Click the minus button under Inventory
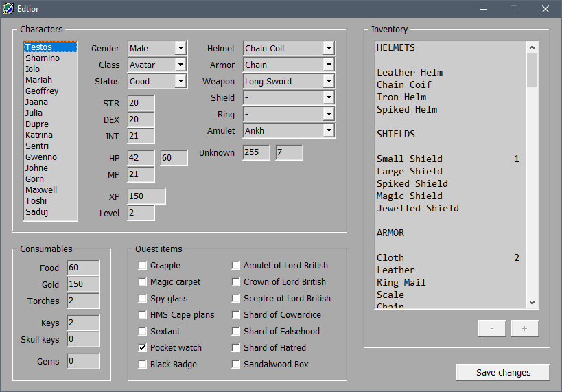The width and height of the screenshot is (562, 392). point(492,328)
